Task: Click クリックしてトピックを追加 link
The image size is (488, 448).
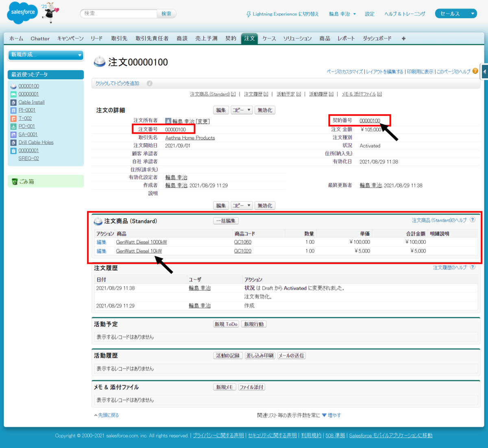Action: pyautogui.click(x=118, y=83)
